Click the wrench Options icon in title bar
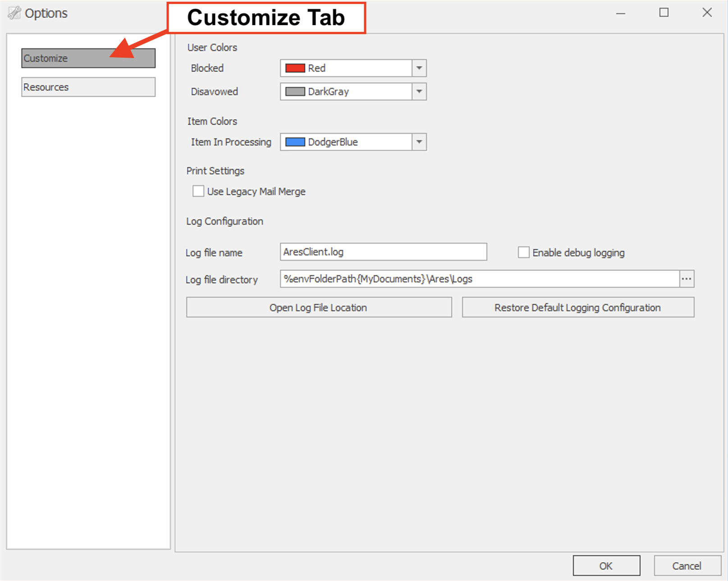This screenshot has height=581, width=728. 15,13
